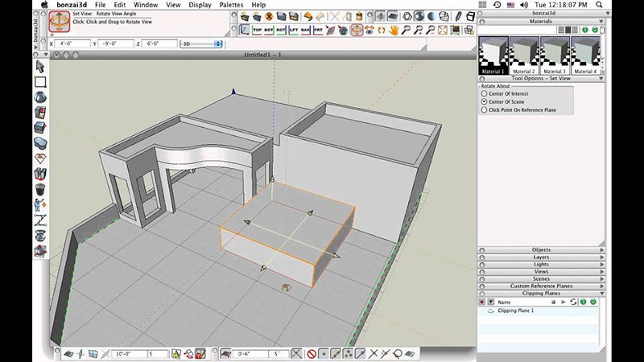Viewport: 644px width, 362px height.
Task: Open the Help menu
Action: [258, 5]
